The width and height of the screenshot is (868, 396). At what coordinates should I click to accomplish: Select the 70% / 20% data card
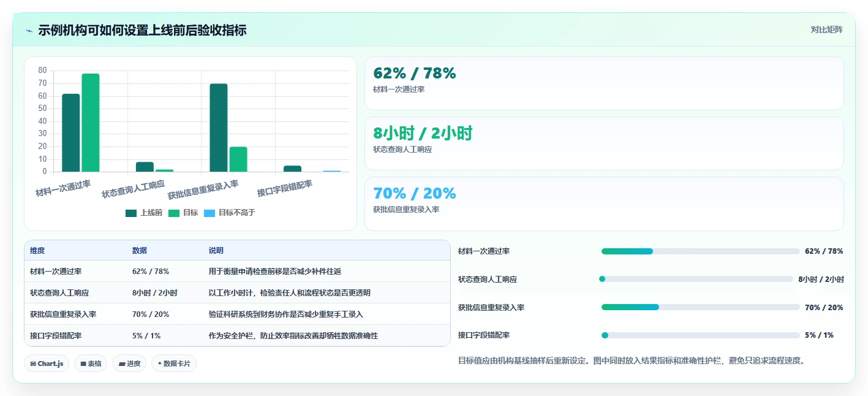point(604,204)
